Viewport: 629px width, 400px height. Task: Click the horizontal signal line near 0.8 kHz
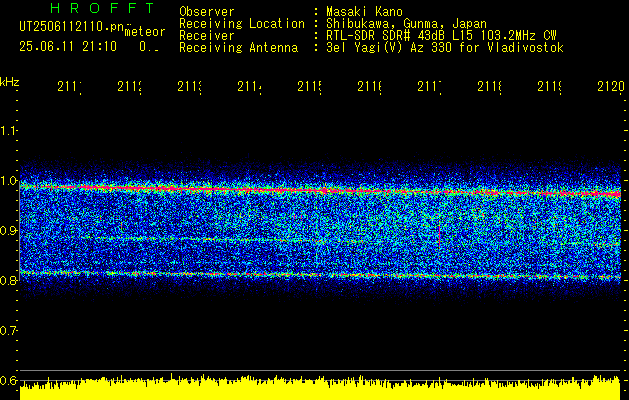[320, 274]
